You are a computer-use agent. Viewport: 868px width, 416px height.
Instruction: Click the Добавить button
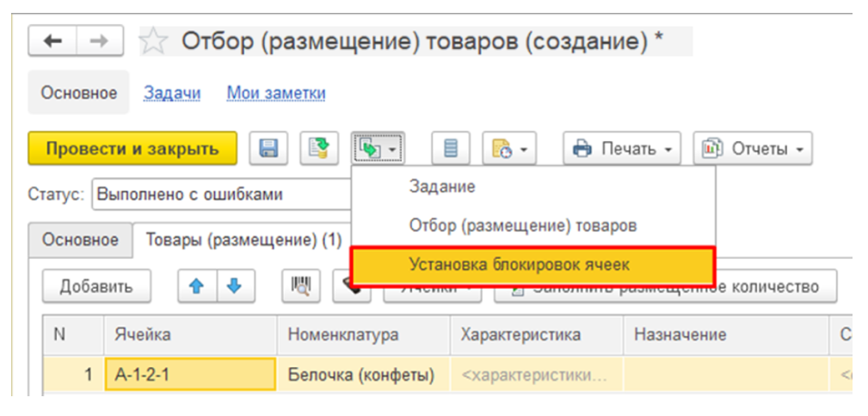(x=96, y=286)
